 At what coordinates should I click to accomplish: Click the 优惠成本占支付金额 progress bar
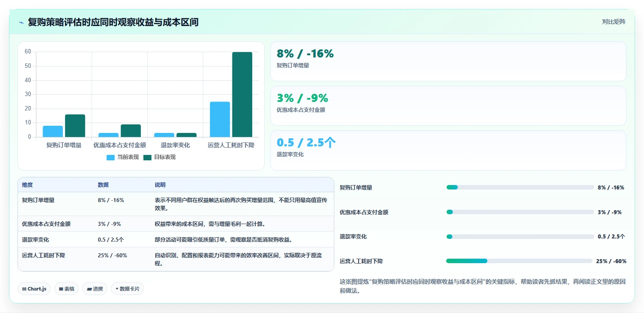[x=520, y=212]
